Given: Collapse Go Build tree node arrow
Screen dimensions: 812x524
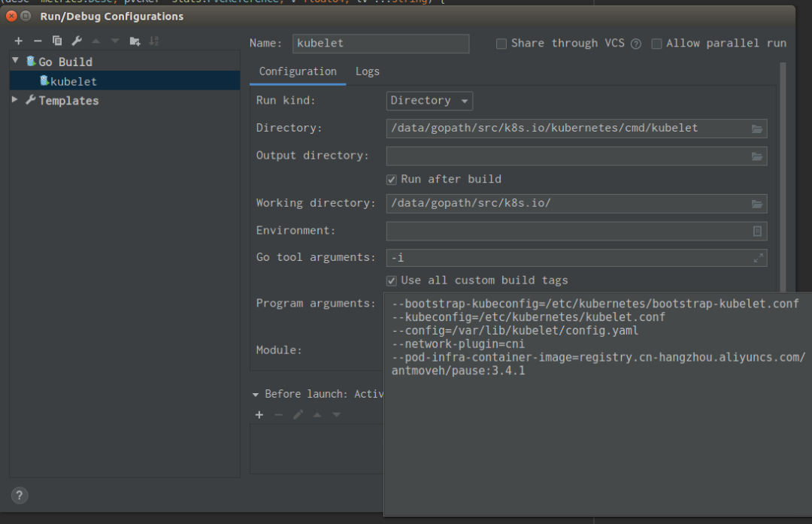Looking at the screenshot, I should (x=16, y=61).
